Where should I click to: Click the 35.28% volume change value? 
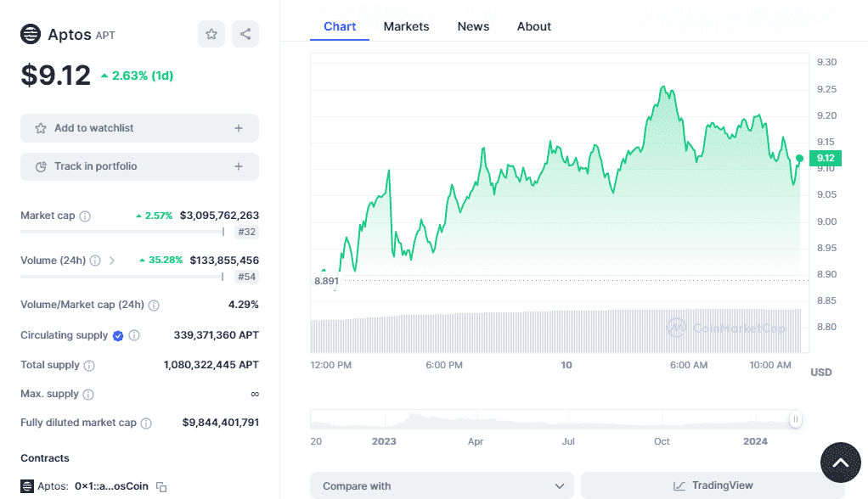click(x=161, y=260)
